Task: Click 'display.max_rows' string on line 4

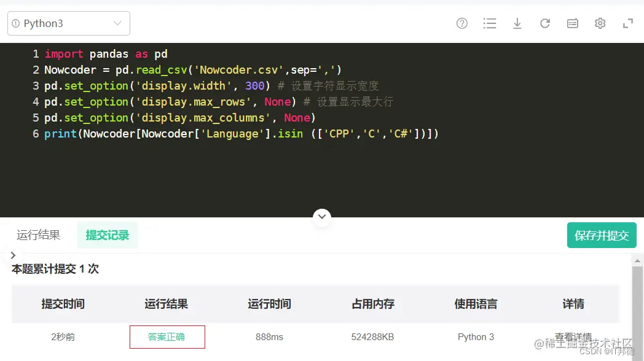Action: 193,102
